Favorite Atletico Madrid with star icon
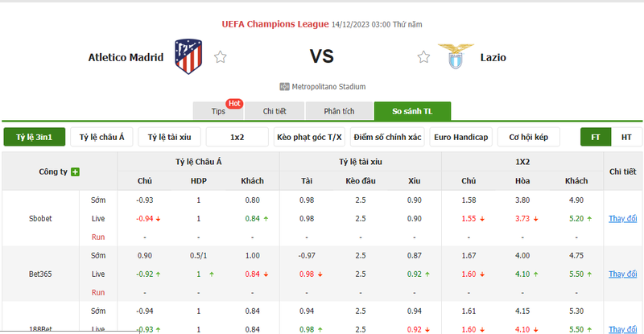The image size is (644, 334). 220,56
